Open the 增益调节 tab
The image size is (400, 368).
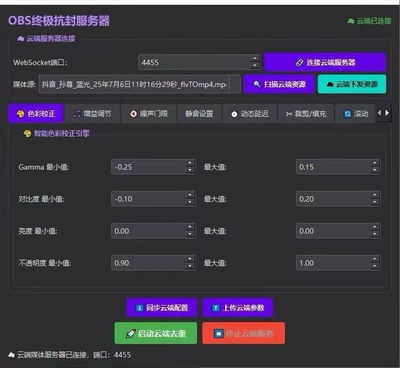pos(92,114)
